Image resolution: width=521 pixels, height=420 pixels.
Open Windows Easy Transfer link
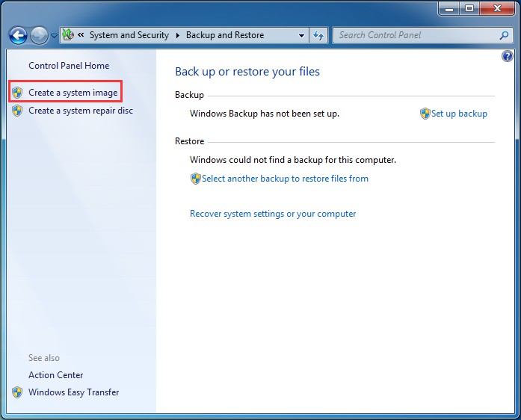pos(74,392)
